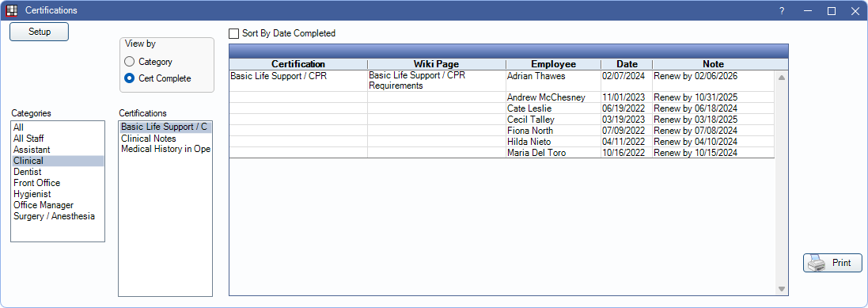The width and height of the screenshot is (868, 308).
Task: Click note Renew by 06/18/2024
Action: coord(714,108)
